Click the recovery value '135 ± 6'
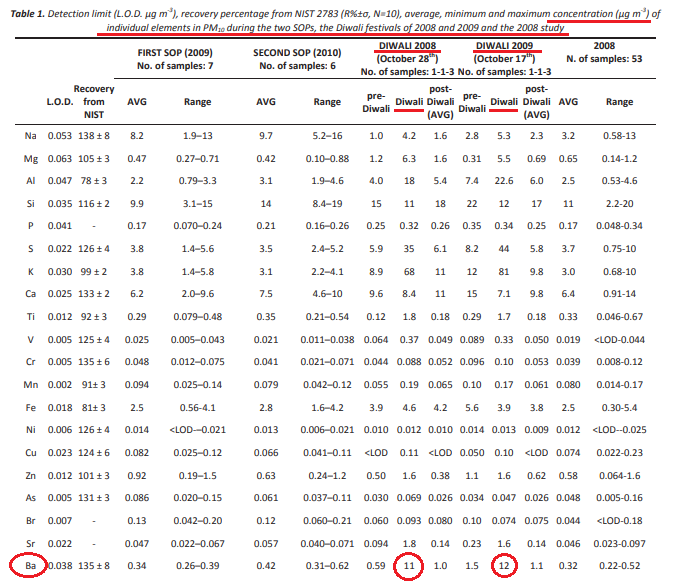 [94, 362]
